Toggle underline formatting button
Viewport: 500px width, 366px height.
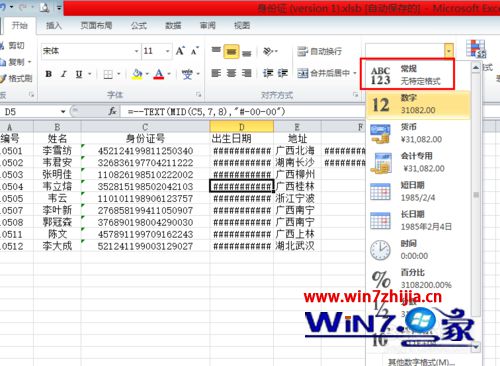[79, 74]
